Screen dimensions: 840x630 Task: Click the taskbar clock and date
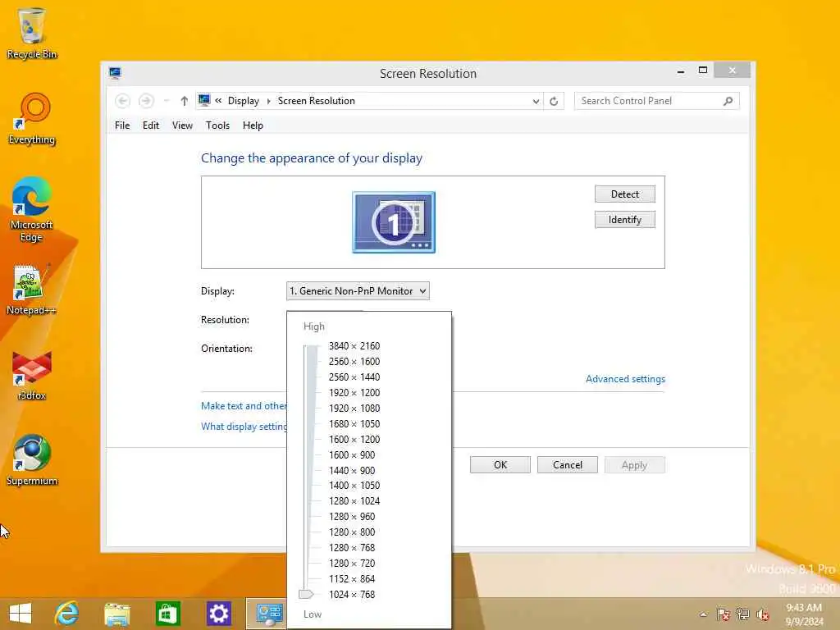tap(804, 614)
